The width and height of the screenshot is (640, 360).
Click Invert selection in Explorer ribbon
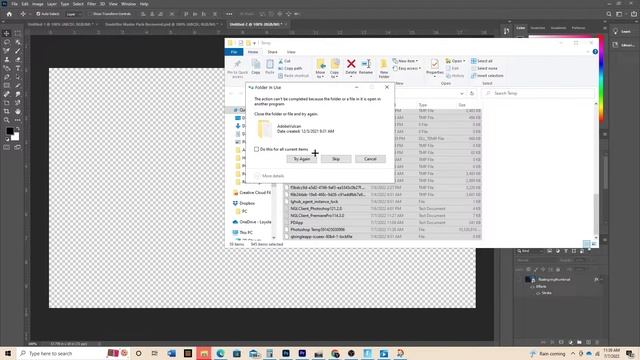487,76
